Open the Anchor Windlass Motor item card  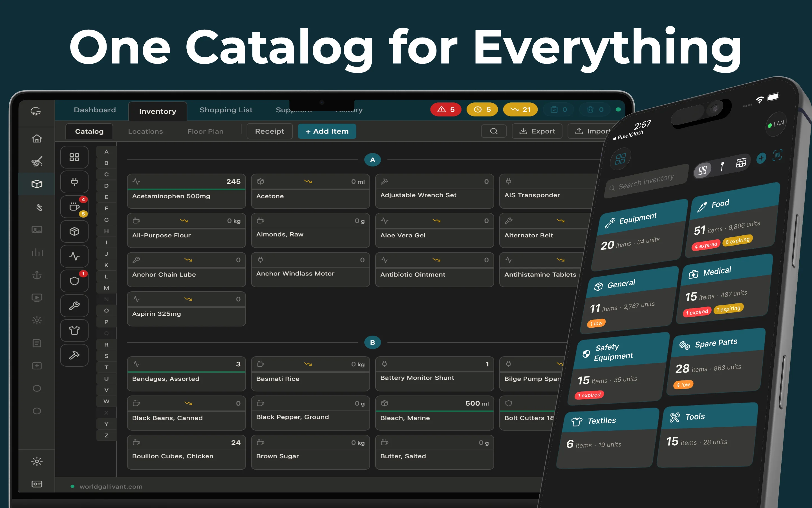[x=310, y=270]
